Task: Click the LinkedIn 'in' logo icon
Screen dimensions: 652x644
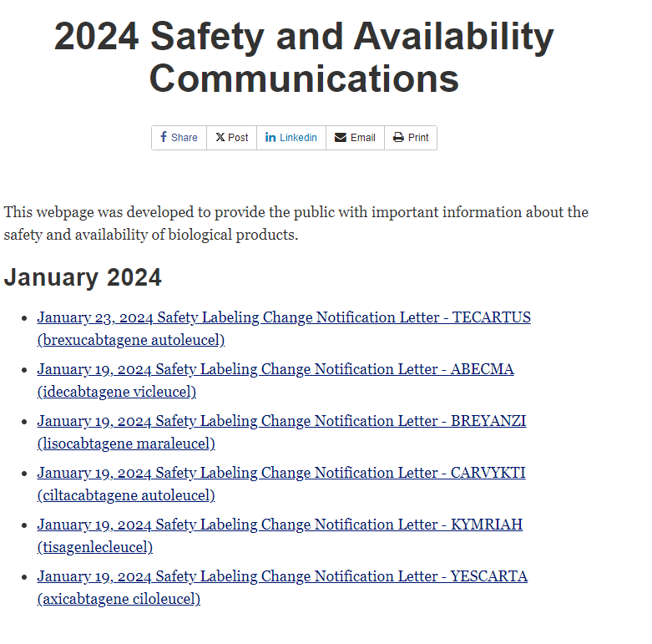Action: point(270,137)
